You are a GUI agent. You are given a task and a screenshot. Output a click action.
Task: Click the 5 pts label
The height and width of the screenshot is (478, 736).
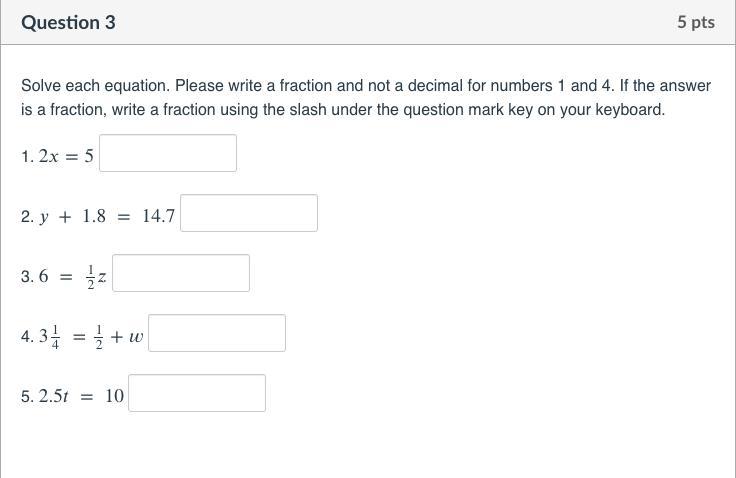[695, 22]
